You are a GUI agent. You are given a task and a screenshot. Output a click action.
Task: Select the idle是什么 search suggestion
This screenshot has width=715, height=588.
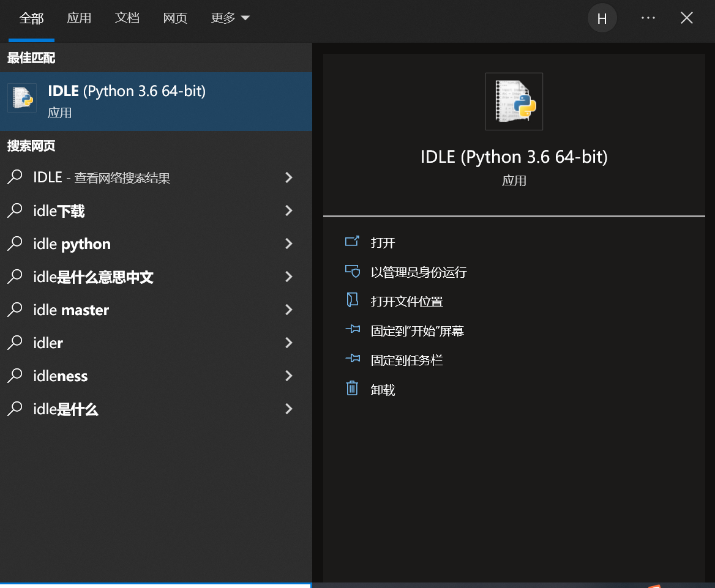point(156,409)
